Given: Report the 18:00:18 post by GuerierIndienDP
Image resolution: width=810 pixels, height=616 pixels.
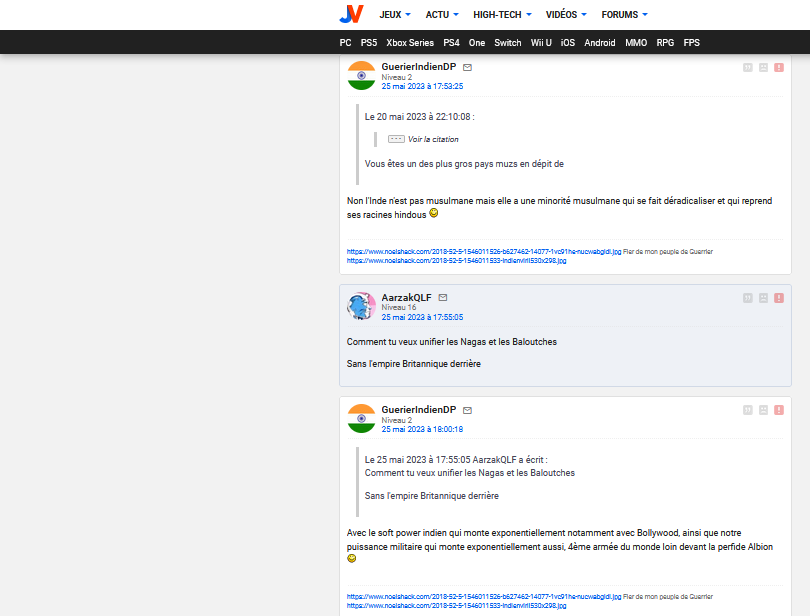Looking at the screenshot, I should click(x=779, y=410).
